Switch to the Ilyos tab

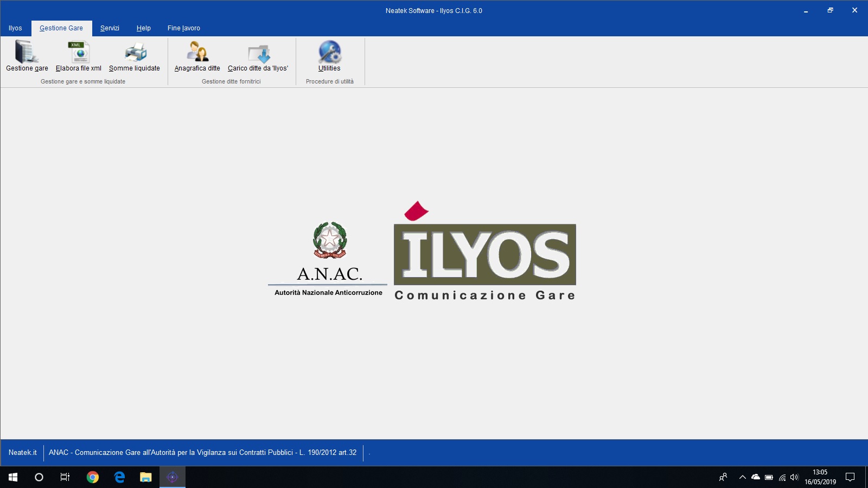tap(15, 28)
